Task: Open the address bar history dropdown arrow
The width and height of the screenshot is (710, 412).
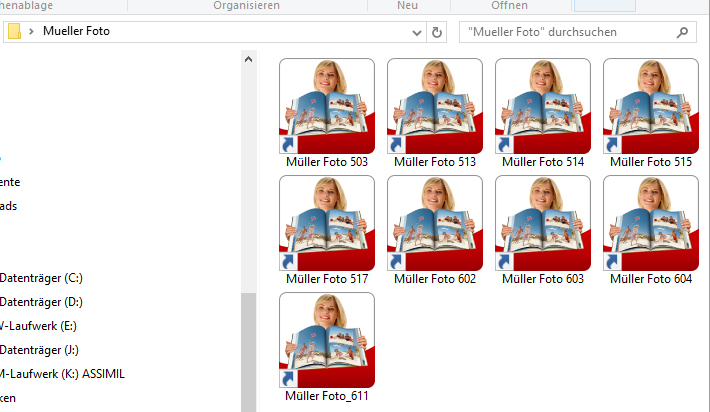Action: tap(417, 33)
